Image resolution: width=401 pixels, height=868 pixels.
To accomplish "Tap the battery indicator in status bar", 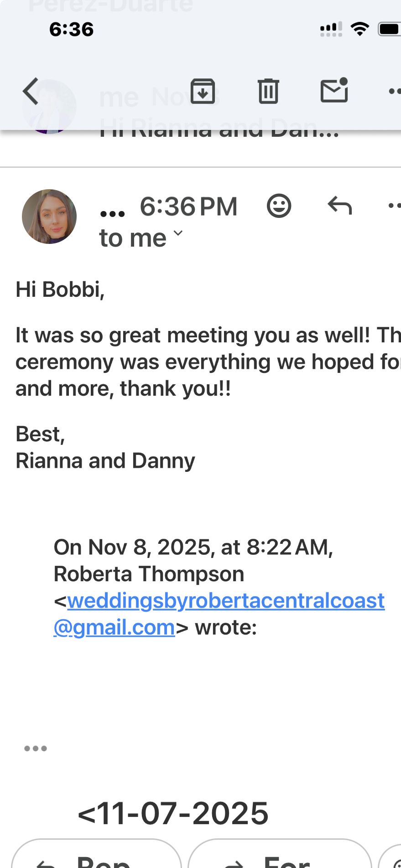I will tap(390, 29).
